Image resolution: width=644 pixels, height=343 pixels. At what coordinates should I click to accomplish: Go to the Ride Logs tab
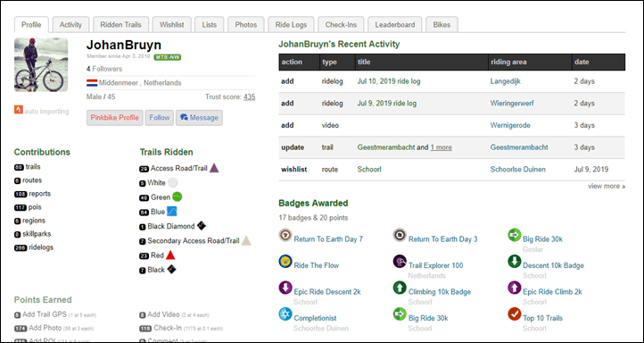pos(291,25)
